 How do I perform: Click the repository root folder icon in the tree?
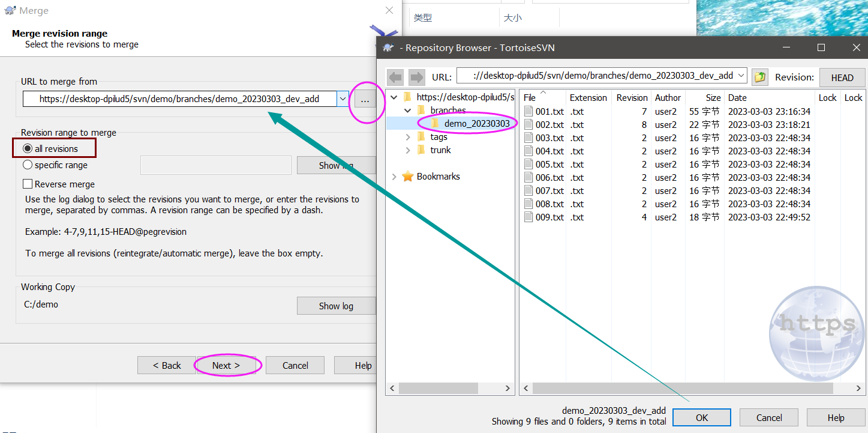coord(408,97)
